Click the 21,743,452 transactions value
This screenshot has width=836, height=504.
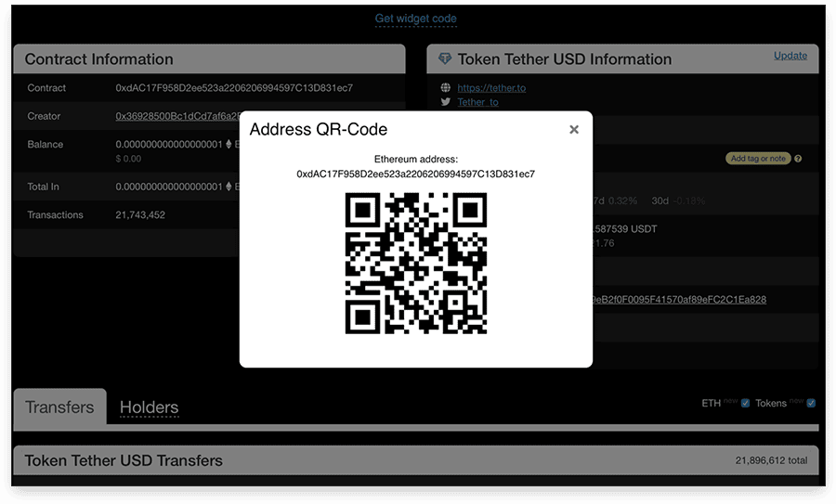click(x=140, y=214)
